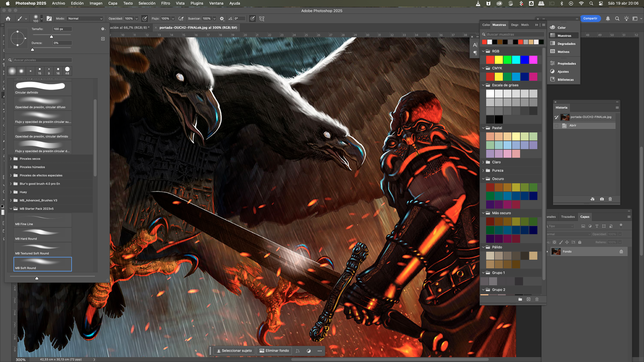Choose workspace layout icon
This screenshot has height=362, width=644.
[x=635, y=19]
